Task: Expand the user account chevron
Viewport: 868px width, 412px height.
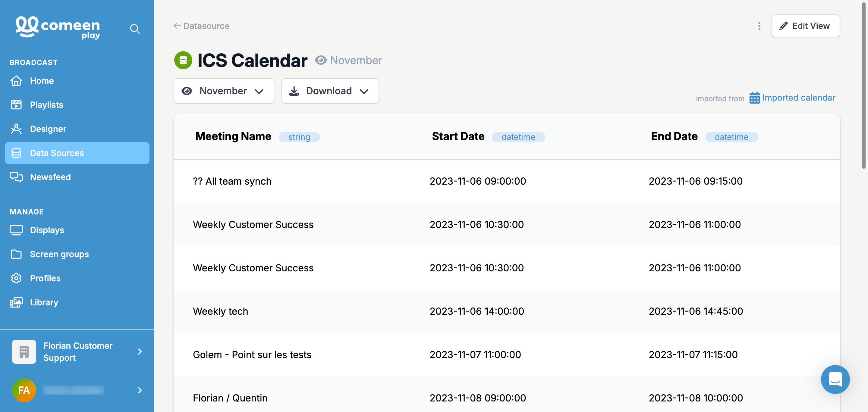Action: pyautogui.click(x=140, y=390)
